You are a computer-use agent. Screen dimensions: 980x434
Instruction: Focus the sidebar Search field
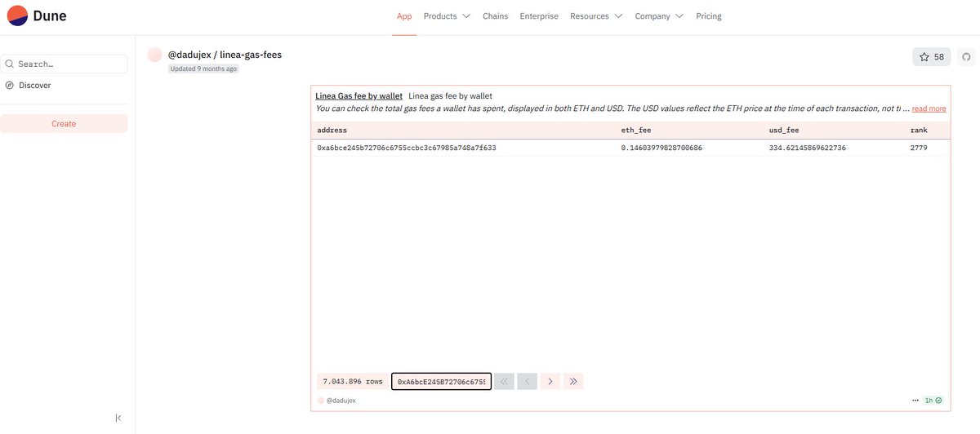[x=64, y=64]
